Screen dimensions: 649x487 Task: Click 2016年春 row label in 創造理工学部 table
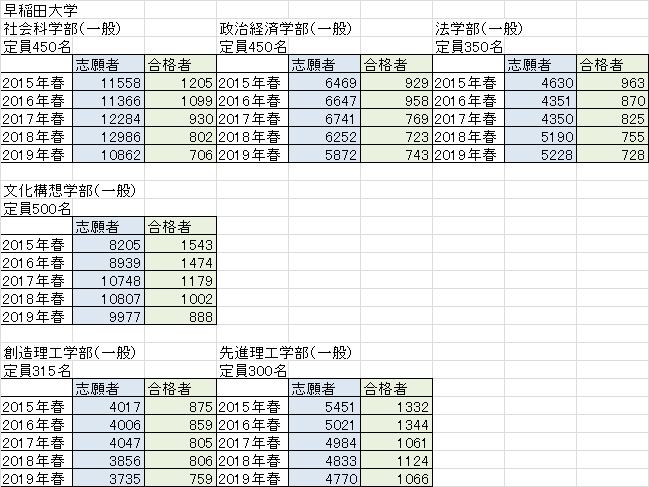(x=36, y=425)
